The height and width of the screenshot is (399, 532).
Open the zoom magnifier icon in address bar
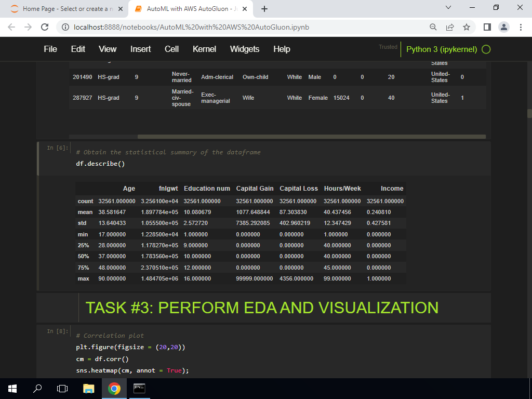pos(433,27)
